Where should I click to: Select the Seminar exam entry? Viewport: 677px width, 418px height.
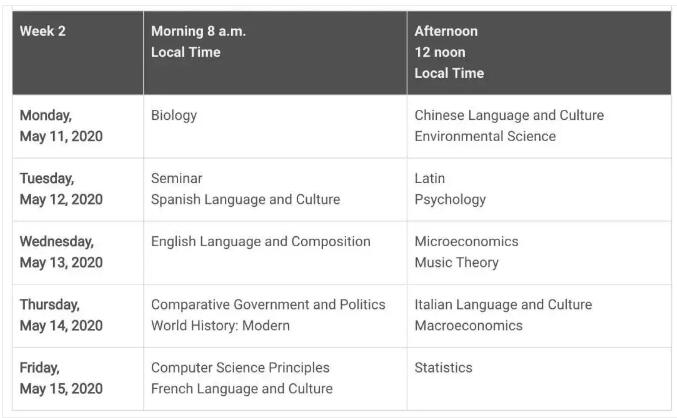[177, 178]
